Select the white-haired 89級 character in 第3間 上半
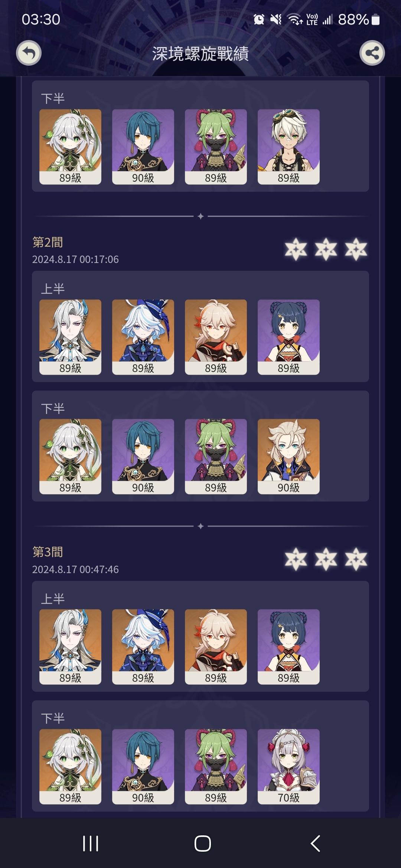Image resolution: width=401 pixels, height=868 pixels. (70, 647)
